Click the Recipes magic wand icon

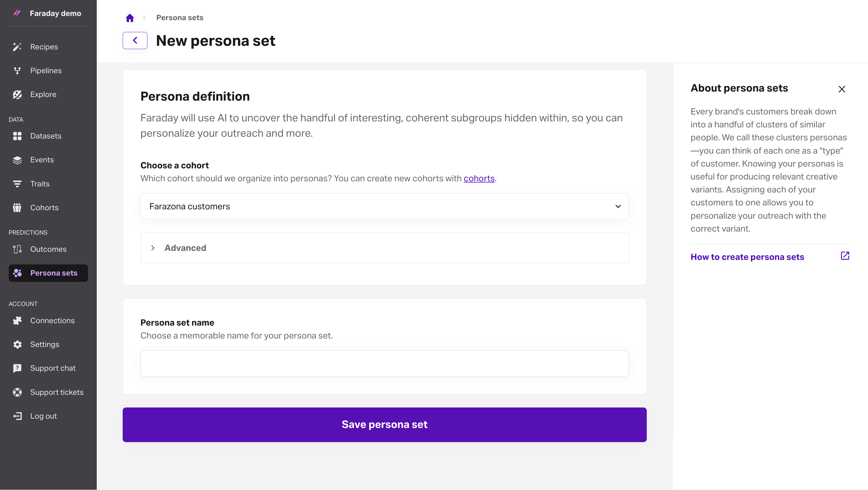pos(17,47)
